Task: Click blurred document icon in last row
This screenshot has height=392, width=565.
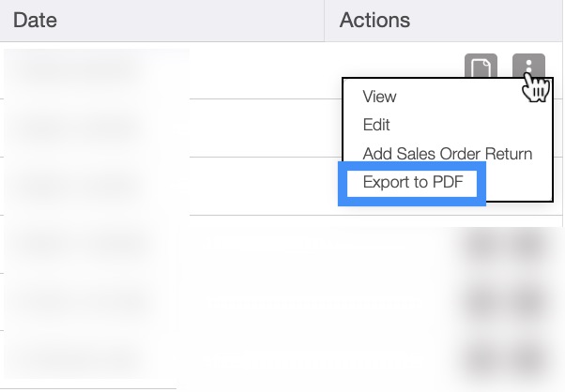Action: click(481, 359)
